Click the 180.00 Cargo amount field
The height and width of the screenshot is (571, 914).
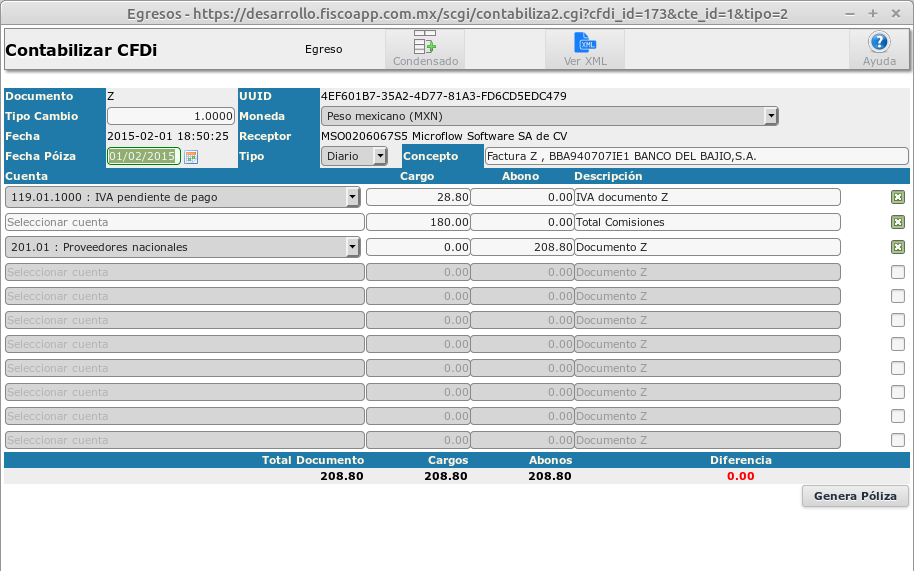point(418,222)
